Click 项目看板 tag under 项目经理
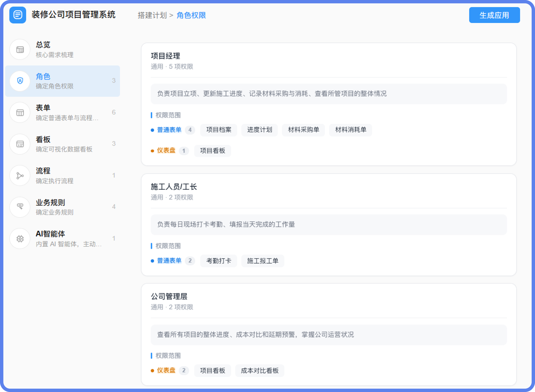The image size is (535, 392). 213,151
